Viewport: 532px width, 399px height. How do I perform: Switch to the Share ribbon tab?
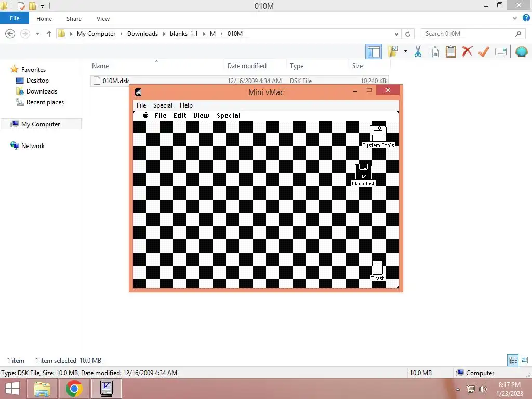coord(74,19)
